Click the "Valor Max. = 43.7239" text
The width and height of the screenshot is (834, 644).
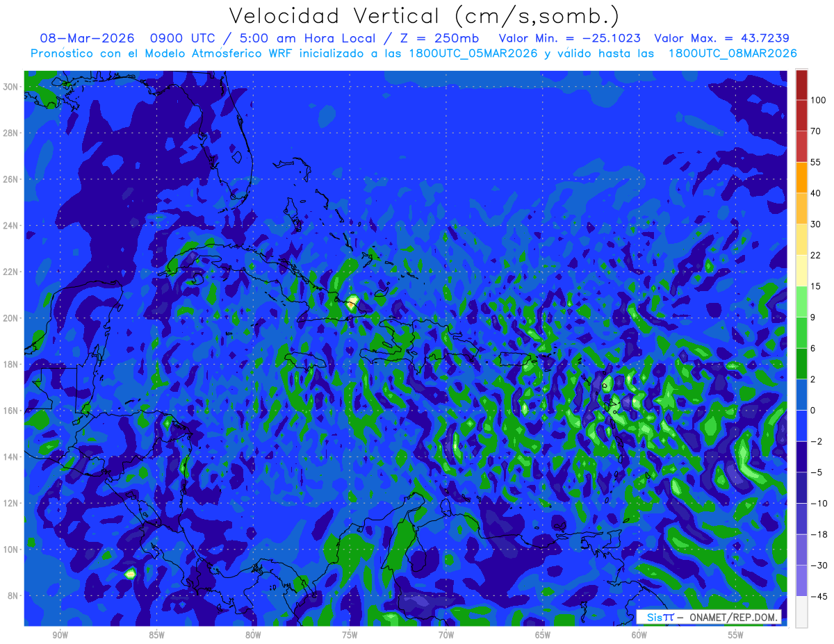pyautogui.click(x=721, y=38)
